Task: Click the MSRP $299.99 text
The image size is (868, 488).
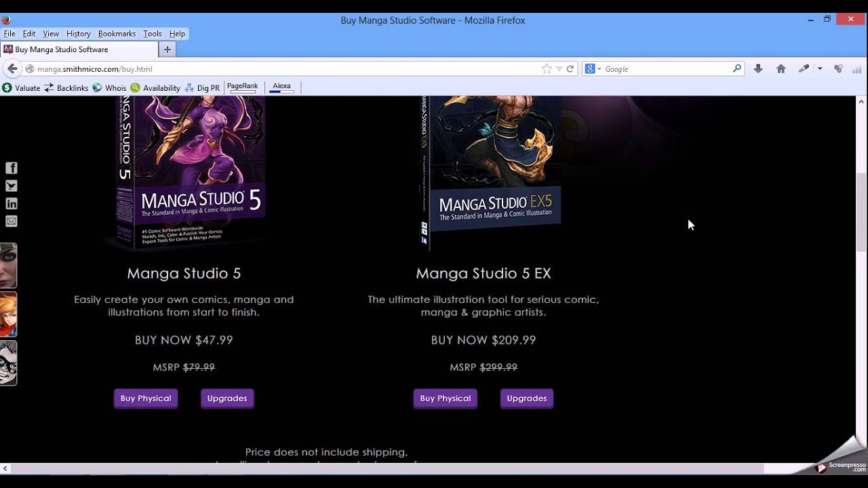Action: pos(484,367)
